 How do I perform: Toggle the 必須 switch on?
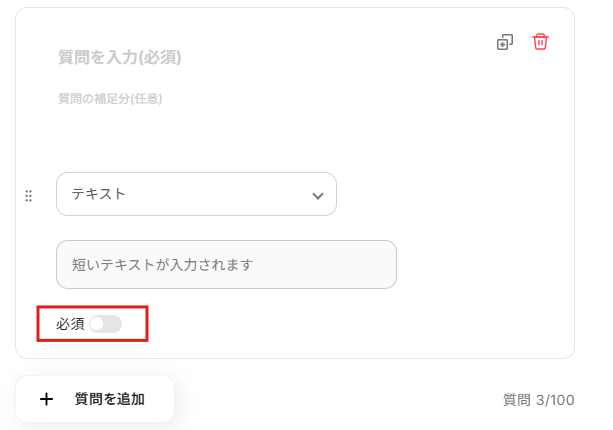click(x=104, y=324)
